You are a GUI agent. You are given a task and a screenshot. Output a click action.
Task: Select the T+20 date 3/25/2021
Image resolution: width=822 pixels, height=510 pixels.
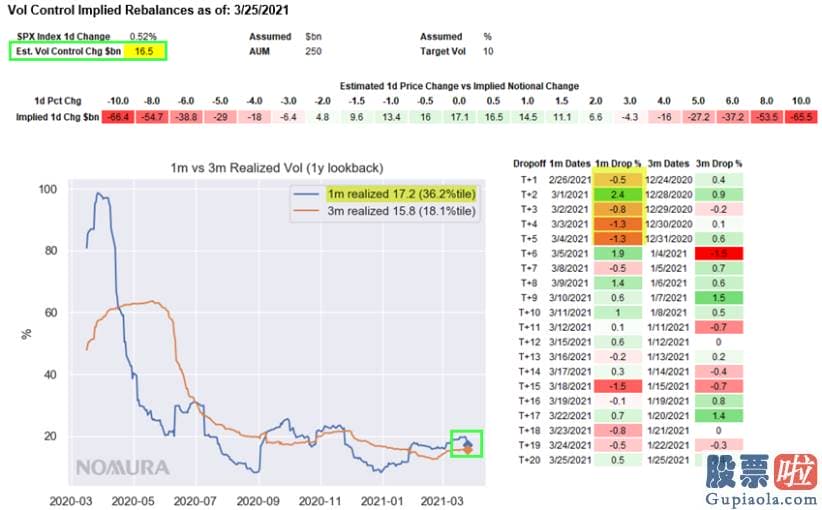569,460
